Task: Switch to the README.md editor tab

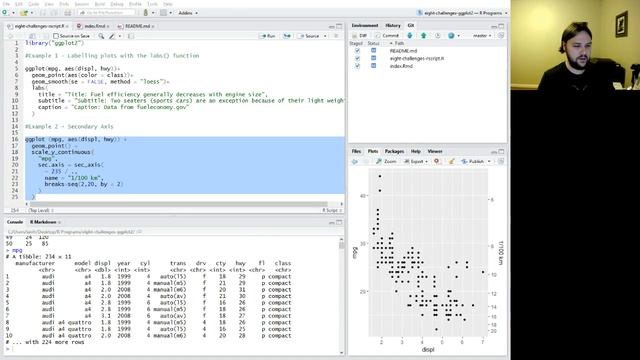Action: 138,26
